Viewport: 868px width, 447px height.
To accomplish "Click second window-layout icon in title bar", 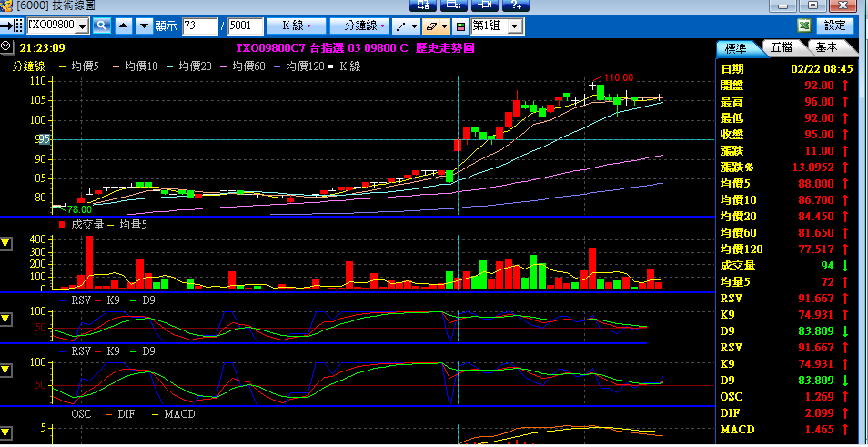I will tap(454, 5).
